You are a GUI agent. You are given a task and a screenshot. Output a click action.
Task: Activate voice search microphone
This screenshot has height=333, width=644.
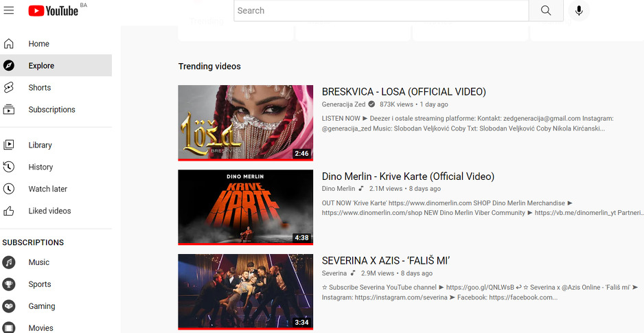pyautogui.click(x=579, y=10)
